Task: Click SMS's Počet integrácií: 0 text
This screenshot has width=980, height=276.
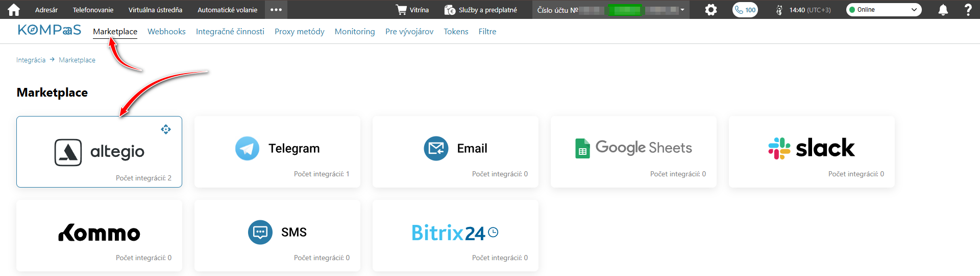Action: [x=322, y=258]
